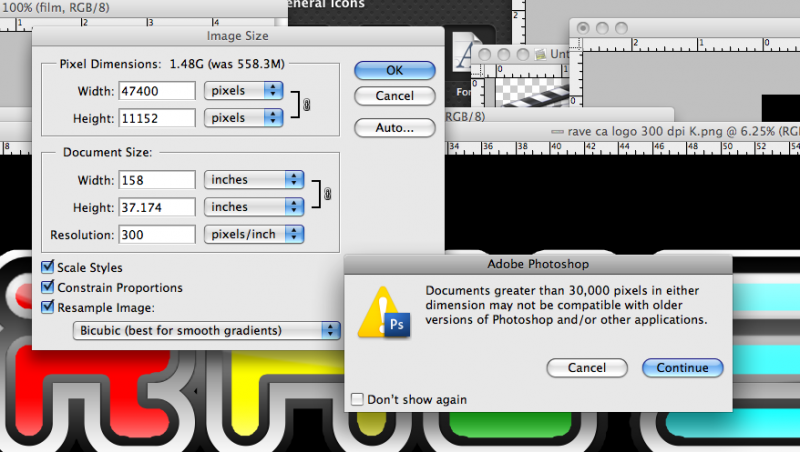Disable the Resample Image checkbox
800x452 pixels.
[47, 307]
